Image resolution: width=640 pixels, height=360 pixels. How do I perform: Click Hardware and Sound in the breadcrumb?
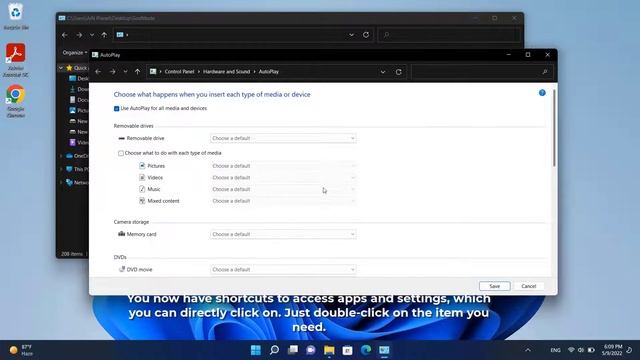click(227, 72)
